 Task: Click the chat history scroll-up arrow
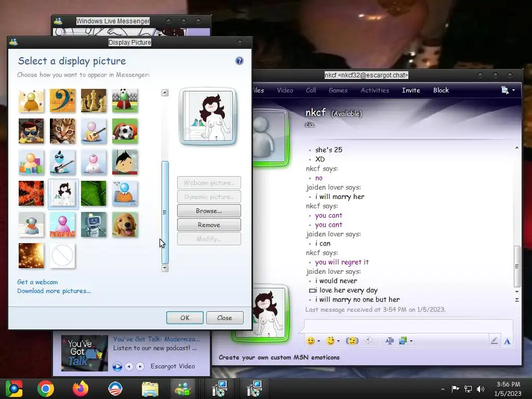coord(517,148)
